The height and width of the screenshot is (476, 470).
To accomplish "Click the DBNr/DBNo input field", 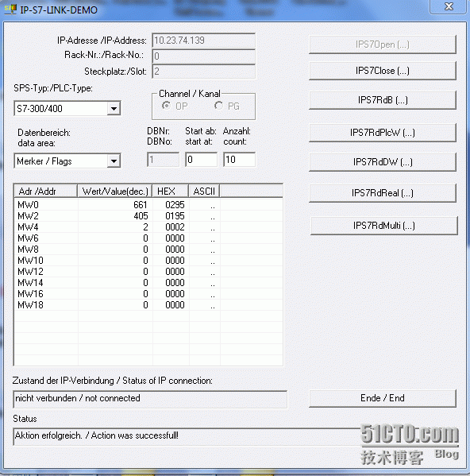I will pyautogui.click(x=163, y=160).
